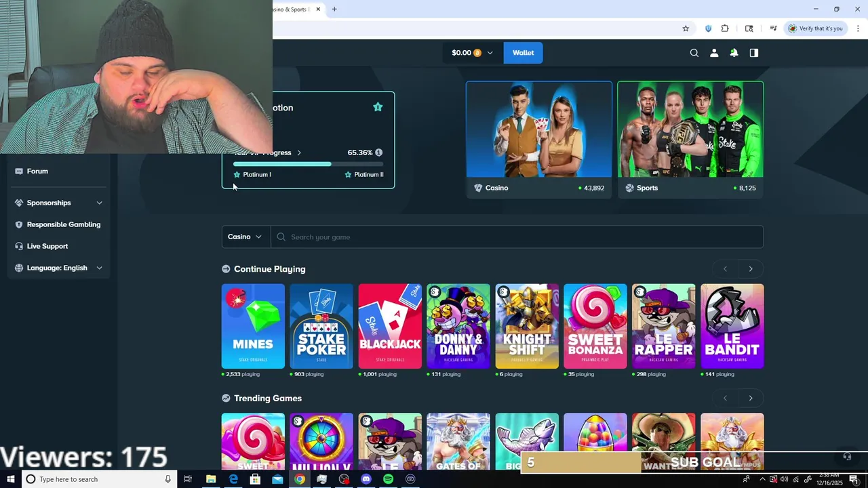
Task: Show next Continue Playing games
Action: coord(751,269)
